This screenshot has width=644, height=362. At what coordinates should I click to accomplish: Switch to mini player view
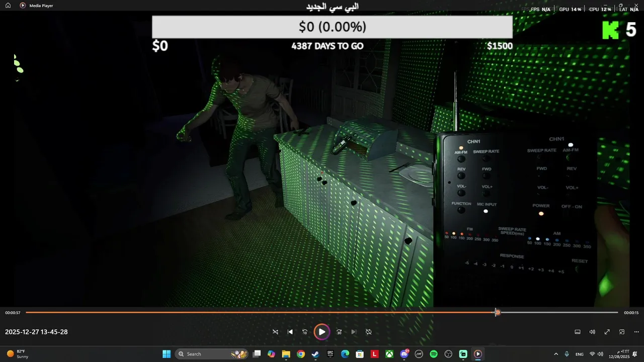(x=622, y=332)
